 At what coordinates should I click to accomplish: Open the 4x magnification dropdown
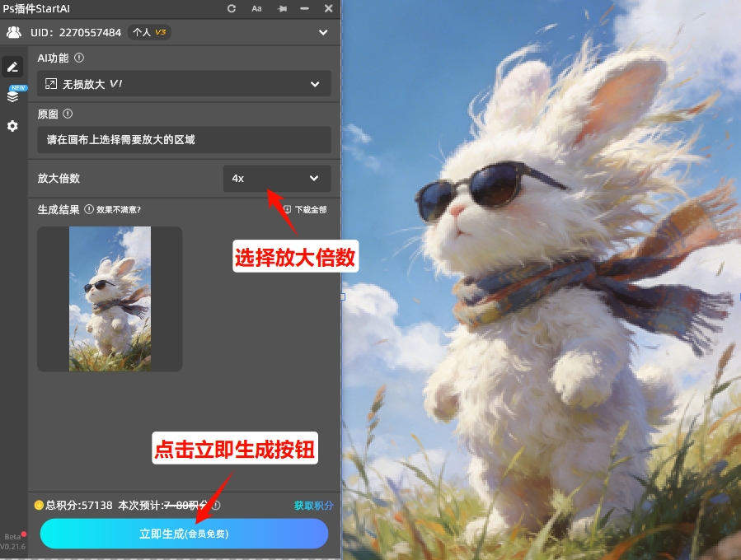pyautogui.click(x=277, y=179)
